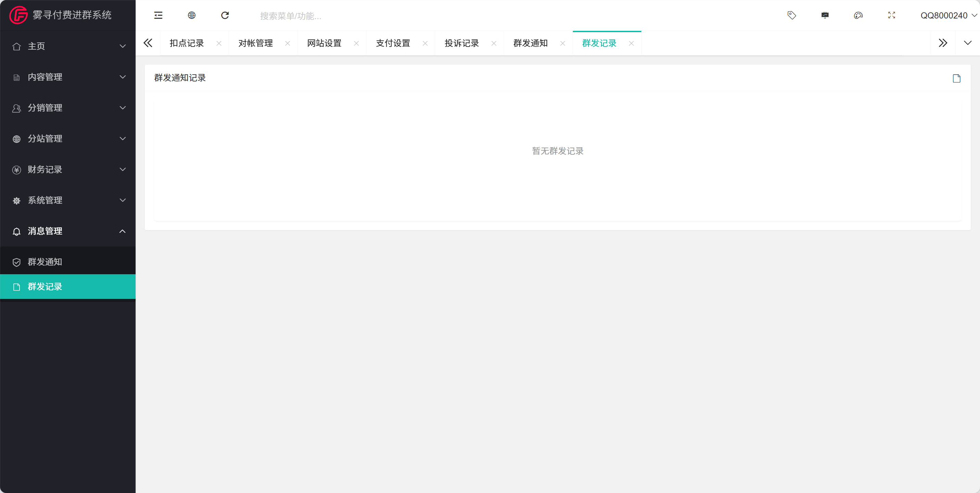
Task: Click the yen icon beside 财务记录
Action: 16,170
